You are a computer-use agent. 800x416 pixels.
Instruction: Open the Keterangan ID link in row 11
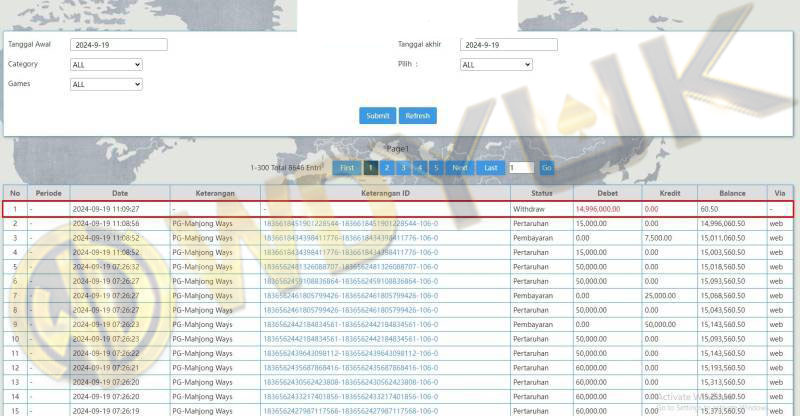tap(351, 353)
